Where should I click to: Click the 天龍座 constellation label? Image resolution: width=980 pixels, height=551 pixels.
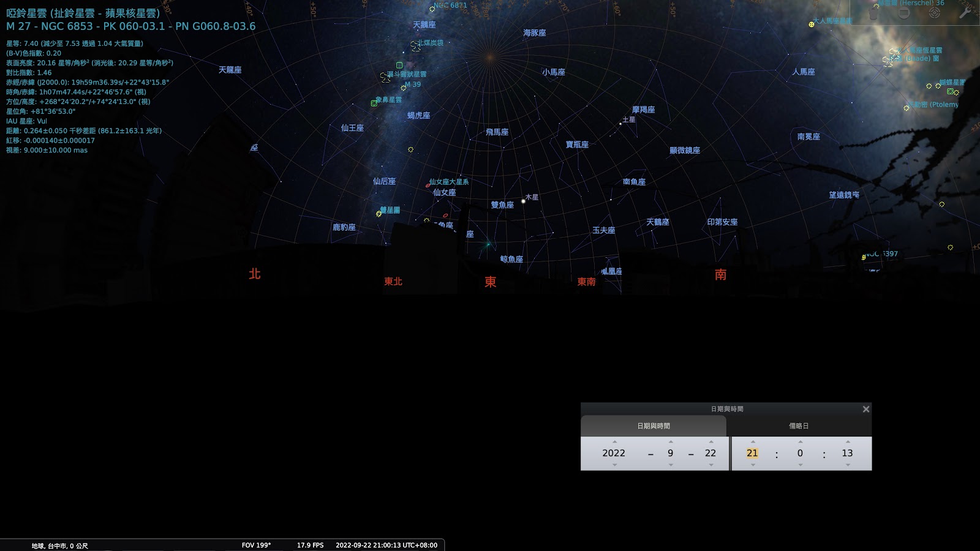230,70
